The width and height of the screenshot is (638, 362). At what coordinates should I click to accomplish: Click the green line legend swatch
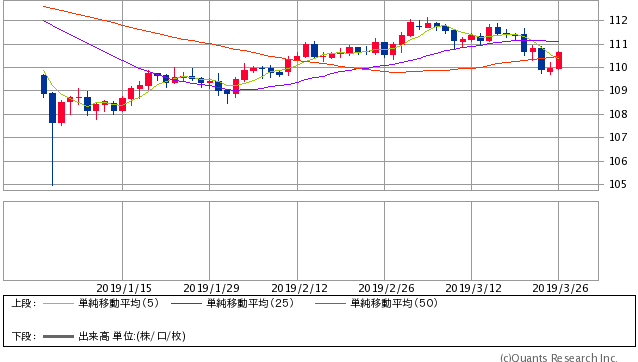(x=58, y=303)
